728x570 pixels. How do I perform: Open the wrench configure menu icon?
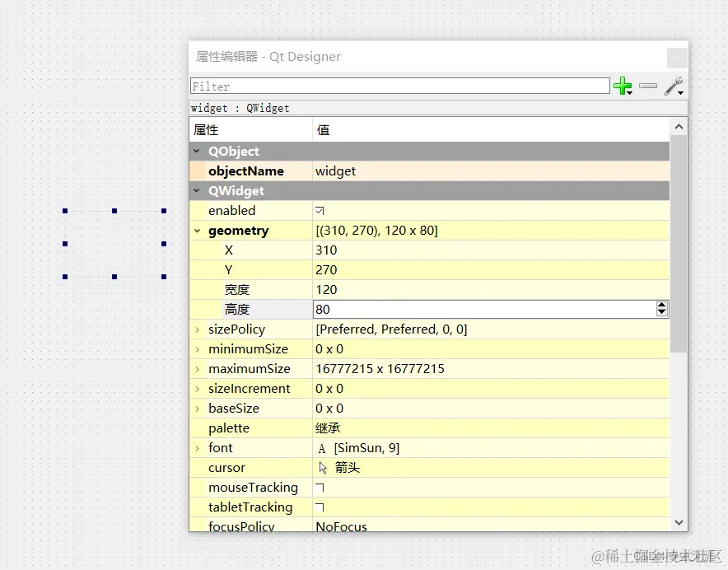(674, 86)
